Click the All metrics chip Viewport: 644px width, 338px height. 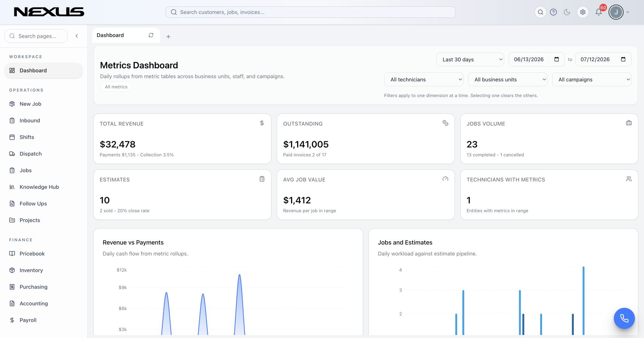point(116,87)
